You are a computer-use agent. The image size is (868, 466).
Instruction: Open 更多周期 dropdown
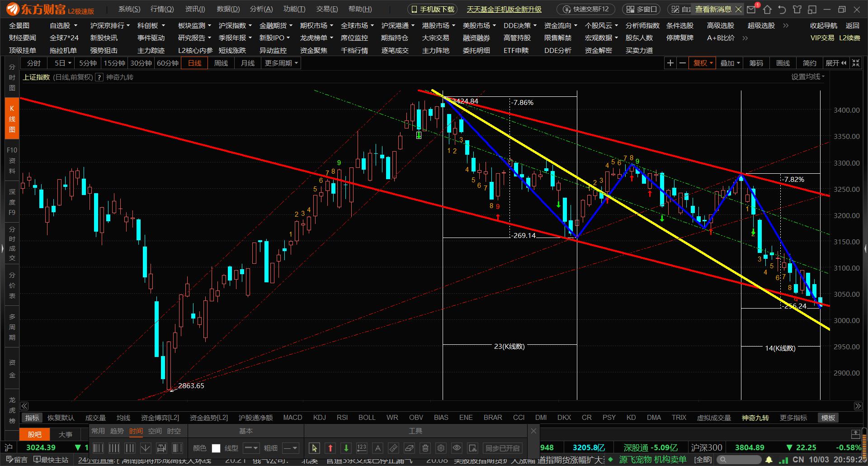(281, 63)
